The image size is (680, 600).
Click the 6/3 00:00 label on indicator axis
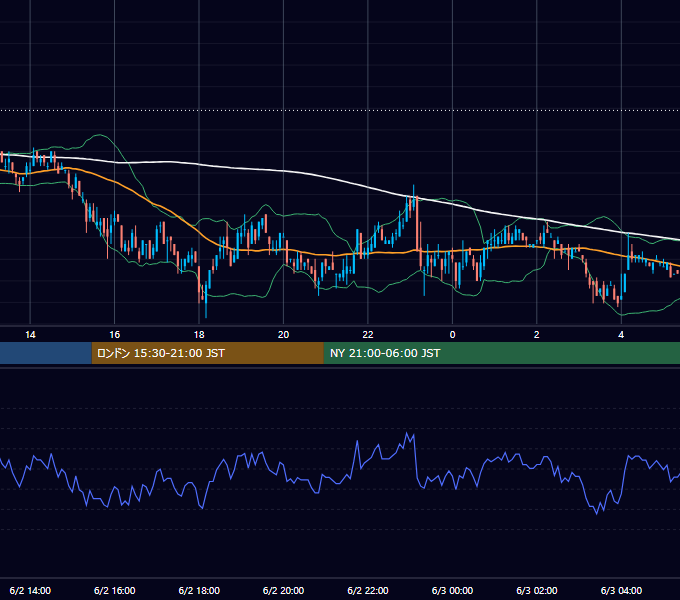click(452, 590)
